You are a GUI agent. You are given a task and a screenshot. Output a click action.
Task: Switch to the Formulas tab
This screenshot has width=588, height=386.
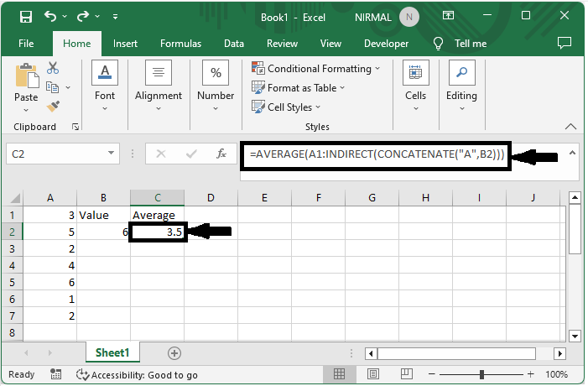point(180,44)
